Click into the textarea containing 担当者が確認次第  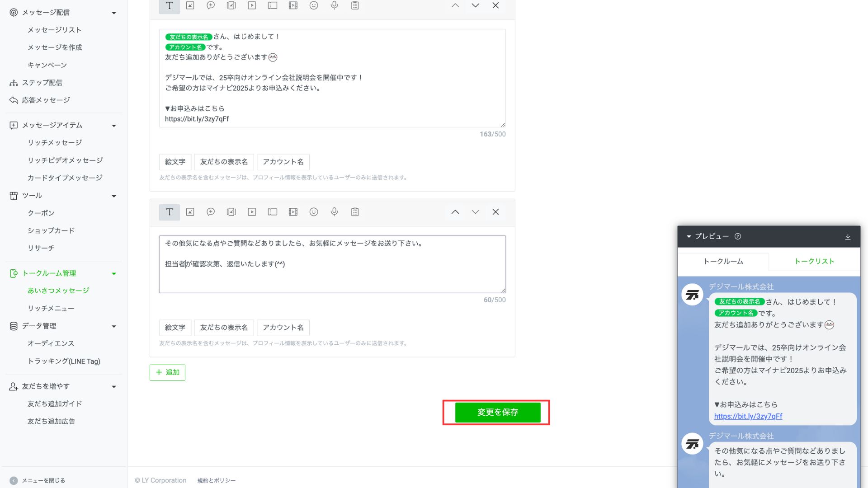(x=332, y=264)
